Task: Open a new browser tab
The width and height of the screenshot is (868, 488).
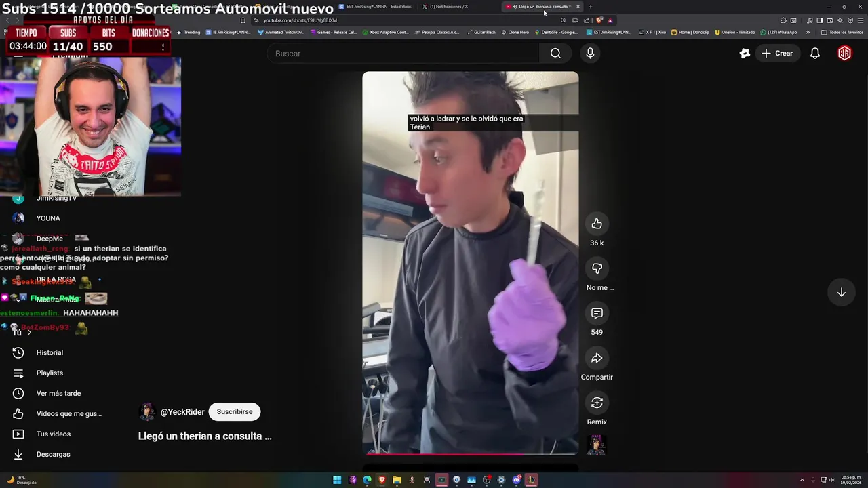Action: click(x=590, y=7)
